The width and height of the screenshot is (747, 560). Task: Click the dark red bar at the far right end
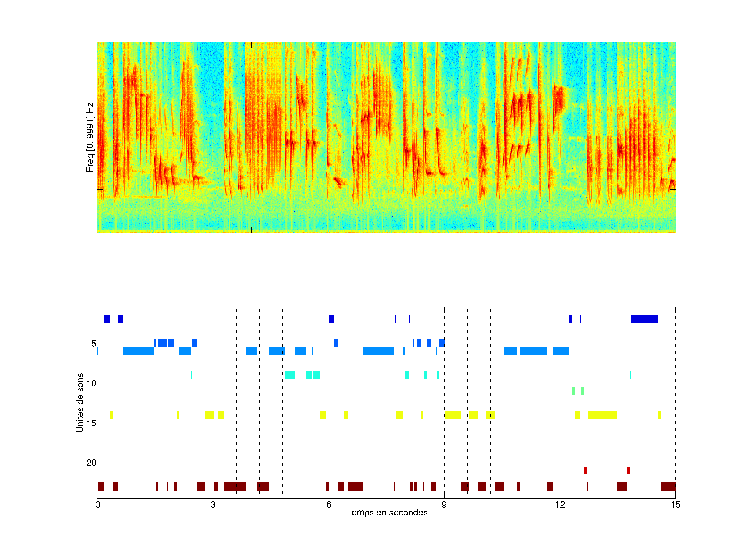point(668,486)
